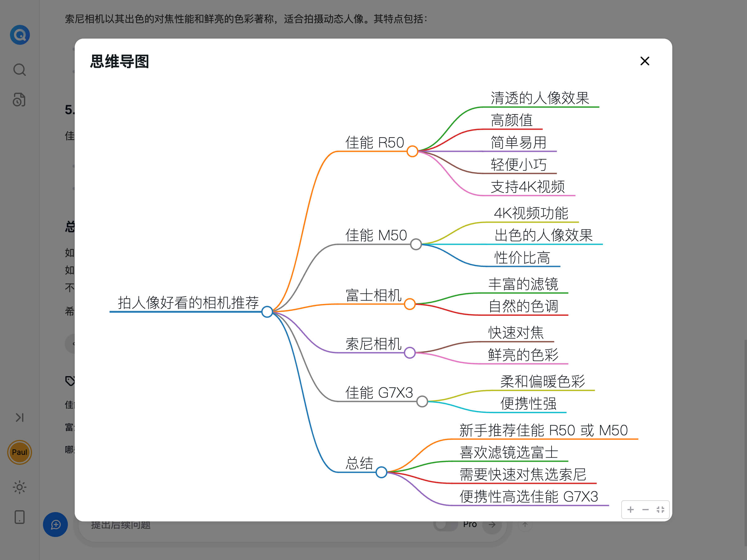Click leaf node 简单易用
This screenshot has width=747, height=560.
point(518,142)
